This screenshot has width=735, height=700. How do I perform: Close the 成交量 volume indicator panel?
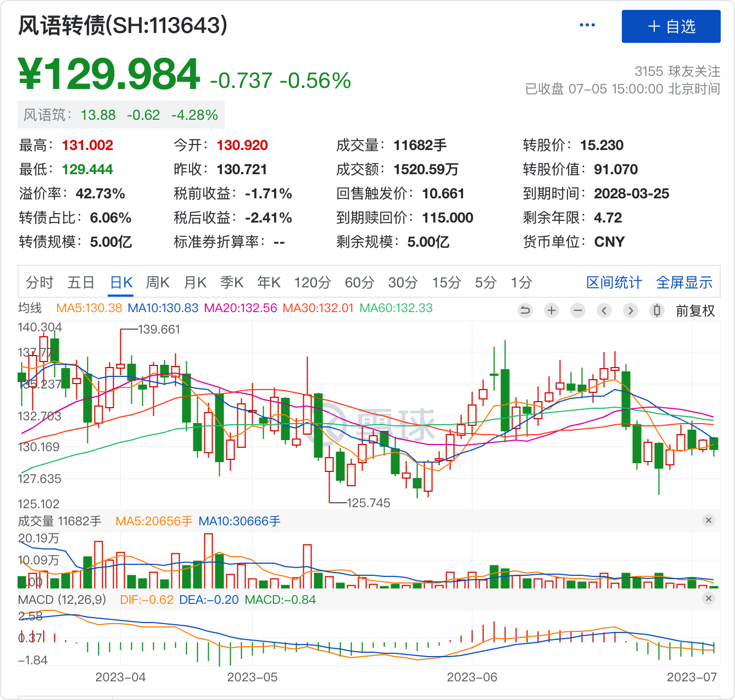click(x=709, y=520)
